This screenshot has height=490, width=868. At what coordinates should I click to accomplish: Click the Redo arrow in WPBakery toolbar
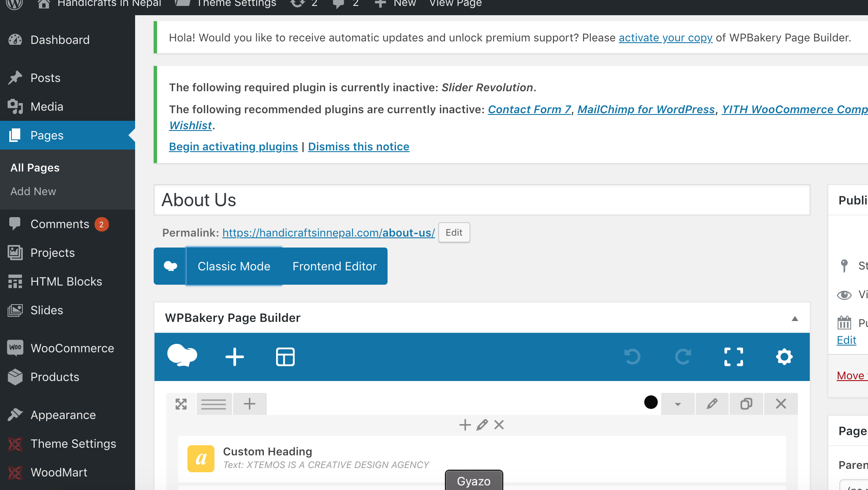[683, 357]
